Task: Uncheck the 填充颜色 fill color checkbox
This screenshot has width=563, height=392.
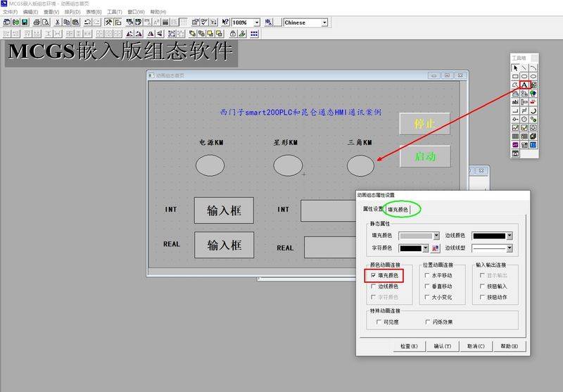Action: (374, 275)
